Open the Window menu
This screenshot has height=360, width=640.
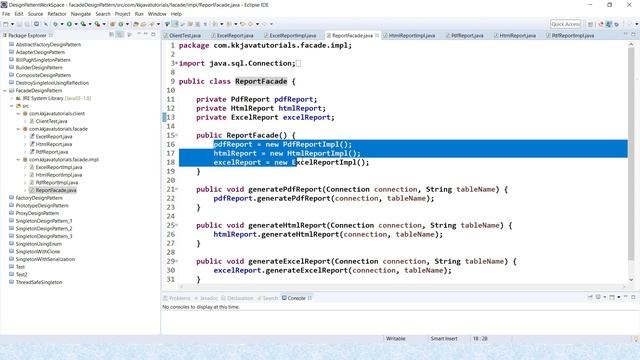click(x=157, y=14)
